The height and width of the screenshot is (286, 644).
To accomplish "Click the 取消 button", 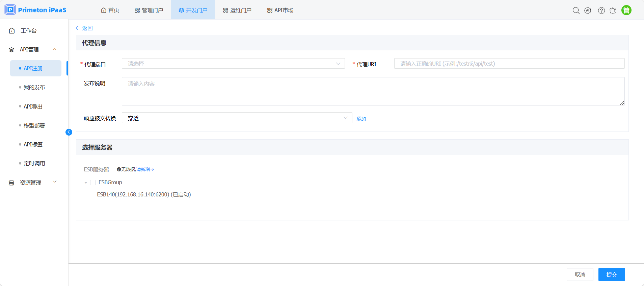I will tap(580, 275).
